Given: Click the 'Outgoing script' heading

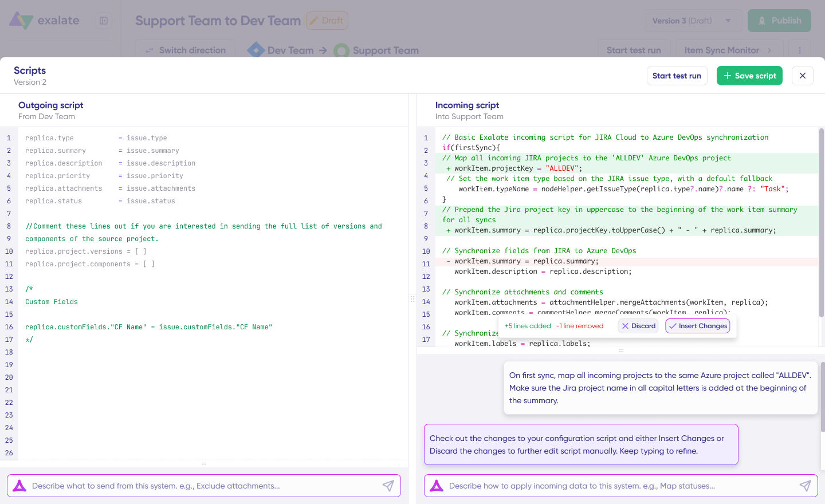Looking at the screenshot, I should (51, 105).
